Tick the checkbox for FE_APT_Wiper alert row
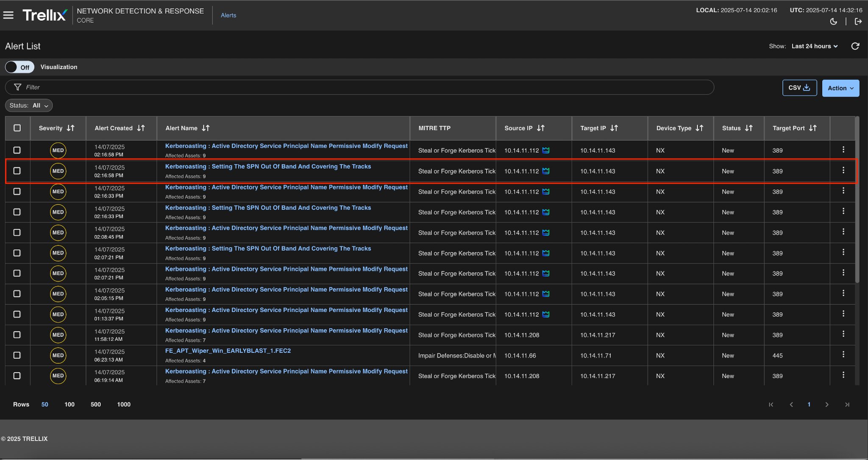Screen dimensions: 868x460 pyautogui.click(x=17, y=355)
